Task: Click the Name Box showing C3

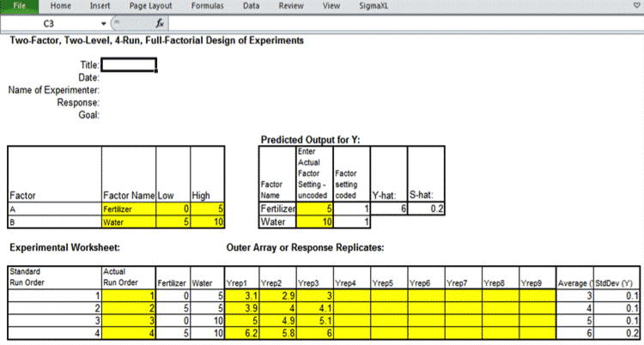Action: pyautogui.click(x=49, y=24)
